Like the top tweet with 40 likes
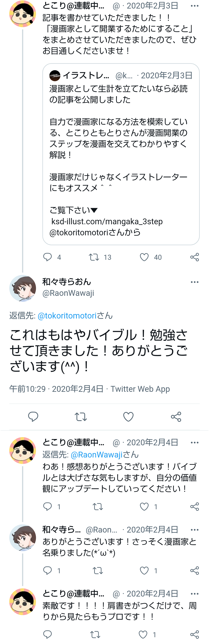Image resolution: width=209 pixels, height=644 pixels. [144, 257]
